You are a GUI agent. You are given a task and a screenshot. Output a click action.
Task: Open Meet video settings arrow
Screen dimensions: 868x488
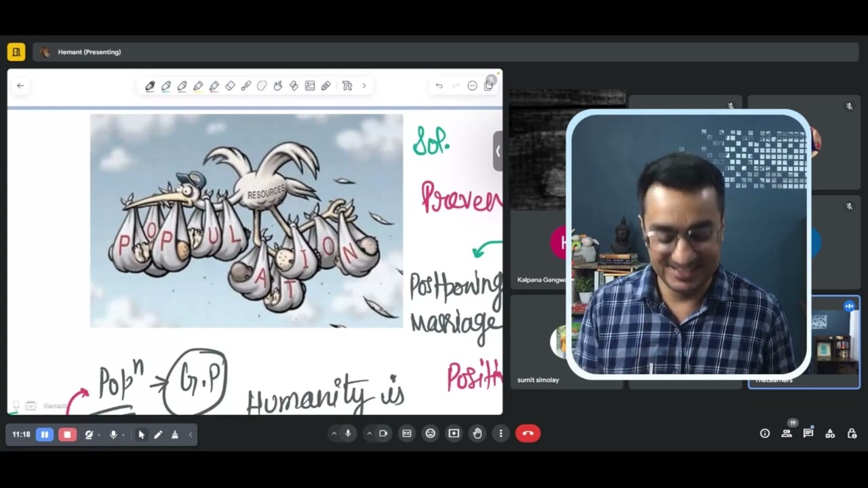tap(369, 434)
